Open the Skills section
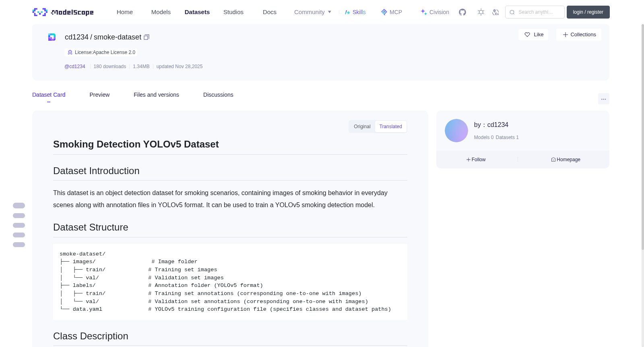The height and width of the screenshot is (347, 644). pyautogui.click(x=355, y=12)
